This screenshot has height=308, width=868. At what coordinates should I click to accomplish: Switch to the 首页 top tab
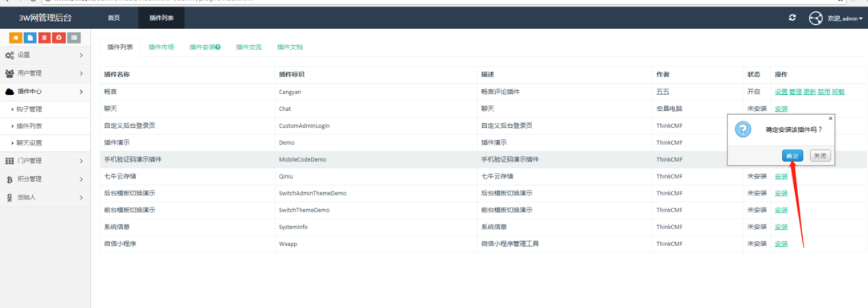tap(113, 18)
